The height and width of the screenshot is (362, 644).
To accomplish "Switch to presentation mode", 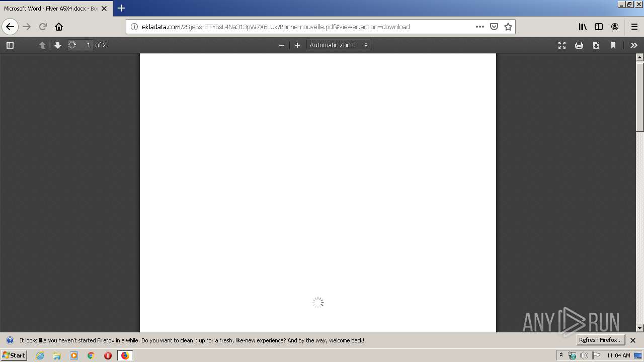I will point(562,45).
